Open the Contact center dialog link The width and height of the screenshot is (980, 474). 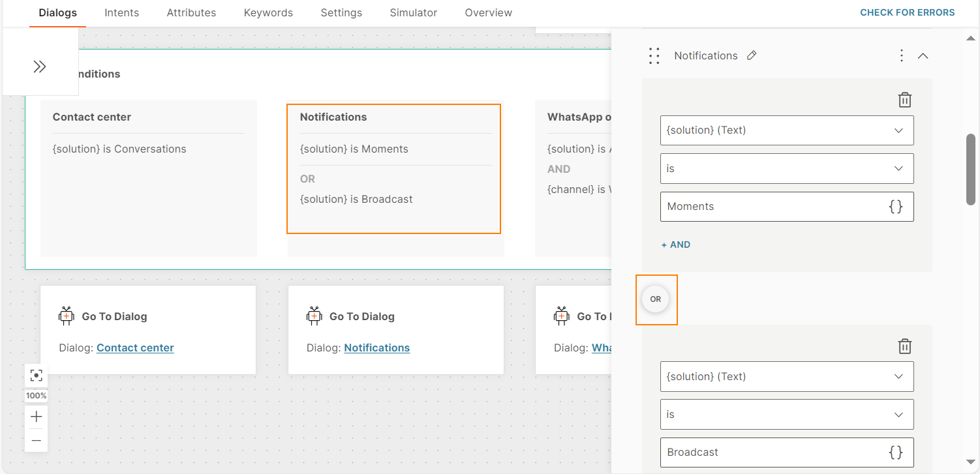(135, 348)
